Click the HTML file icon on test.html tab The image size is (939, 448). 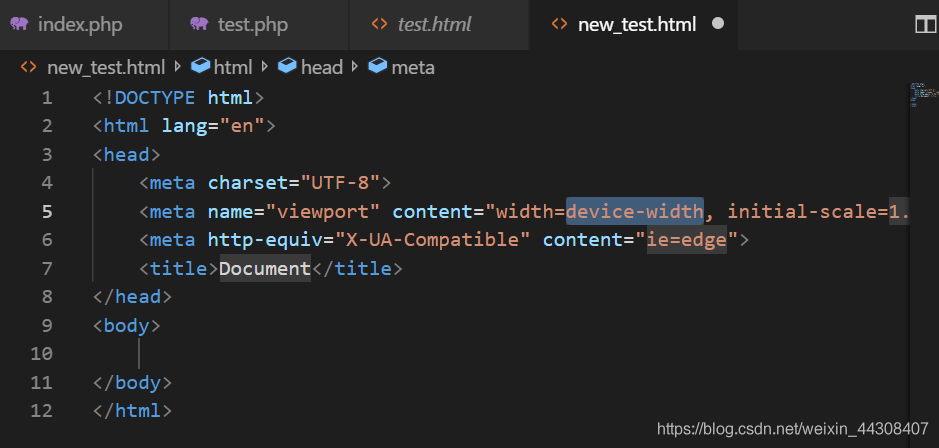coord(378,24)
